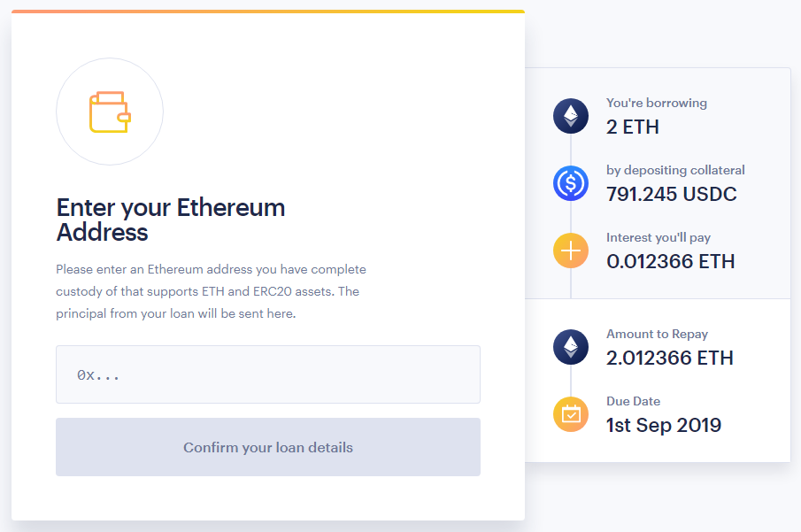This screenshot has height=532, width=801.
Task: Click the by depositing collateral label
Action: 675,170
